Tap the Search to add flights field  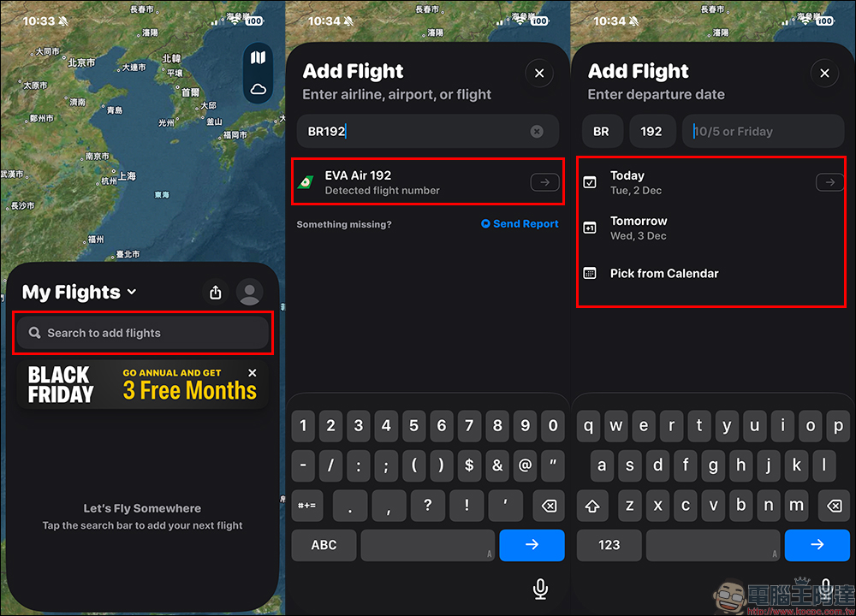click(x=142, y=333)
